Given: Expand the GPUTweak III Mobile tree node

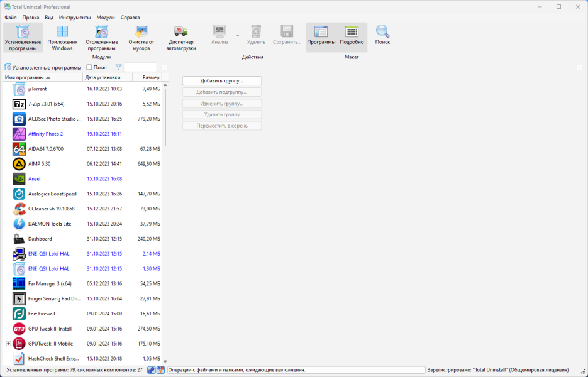Looking at the screenshot, I should [8, 344].
